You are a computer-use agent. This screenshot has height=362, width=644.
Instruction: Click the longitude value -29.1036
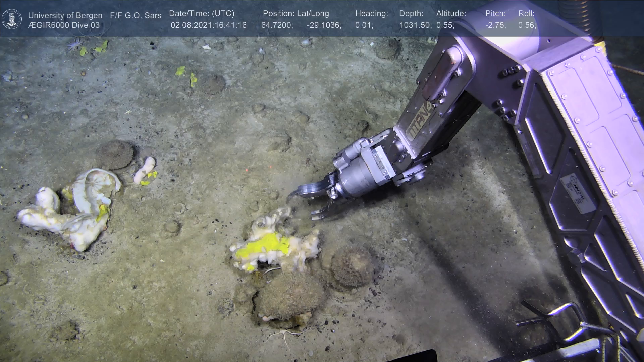coord(324,25)
